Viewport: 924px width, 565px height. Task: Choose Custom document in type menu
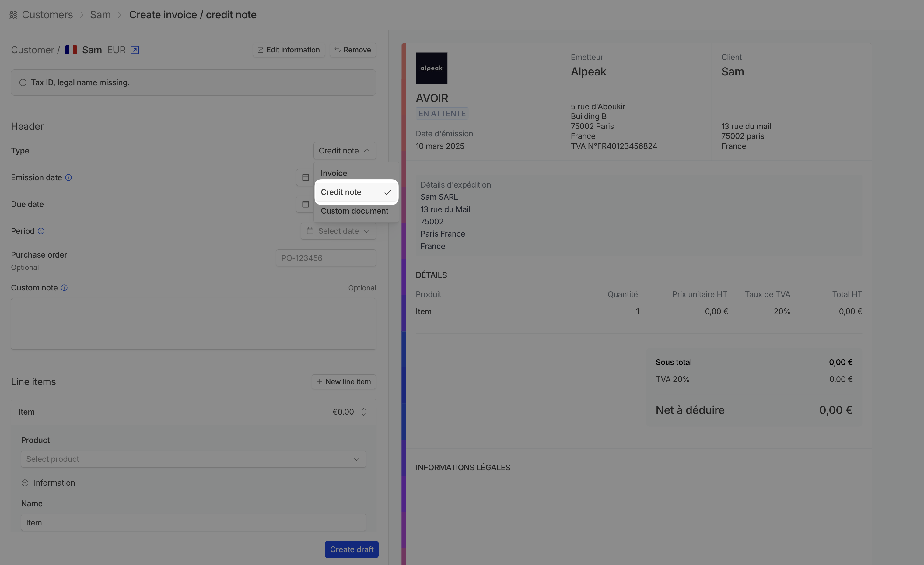point(354,211)
